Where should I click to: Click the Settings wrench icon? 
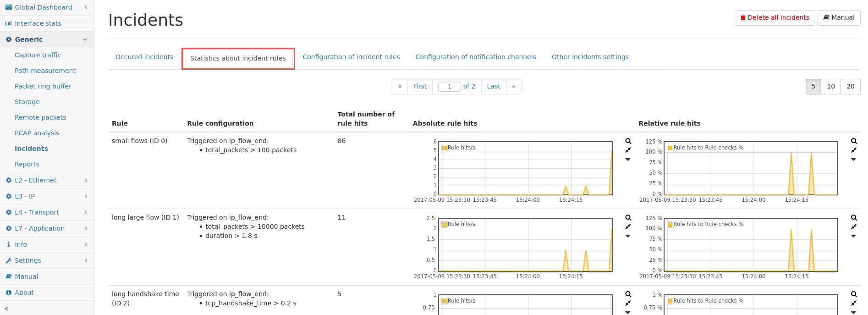pyautogui.click(x=9, y=260)
